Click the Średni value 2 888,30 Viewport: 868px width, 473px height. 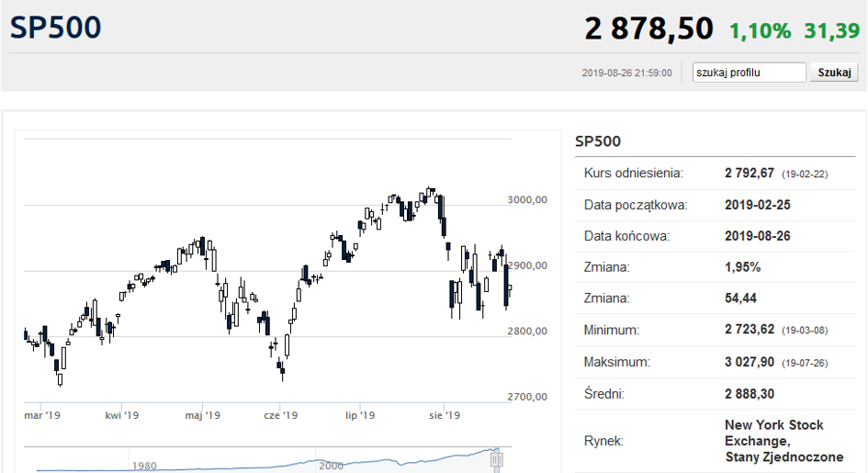point(750,393)
